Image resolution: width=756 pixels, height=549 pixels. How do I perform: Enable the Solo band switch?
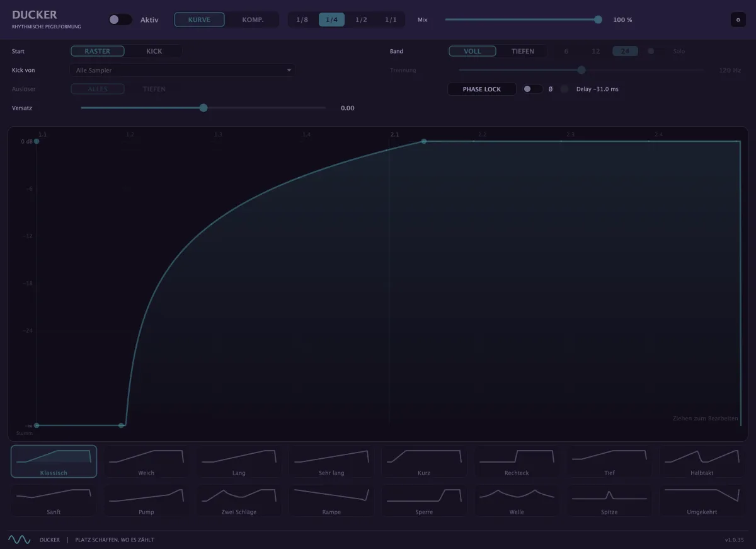click(x=655, y=51)
